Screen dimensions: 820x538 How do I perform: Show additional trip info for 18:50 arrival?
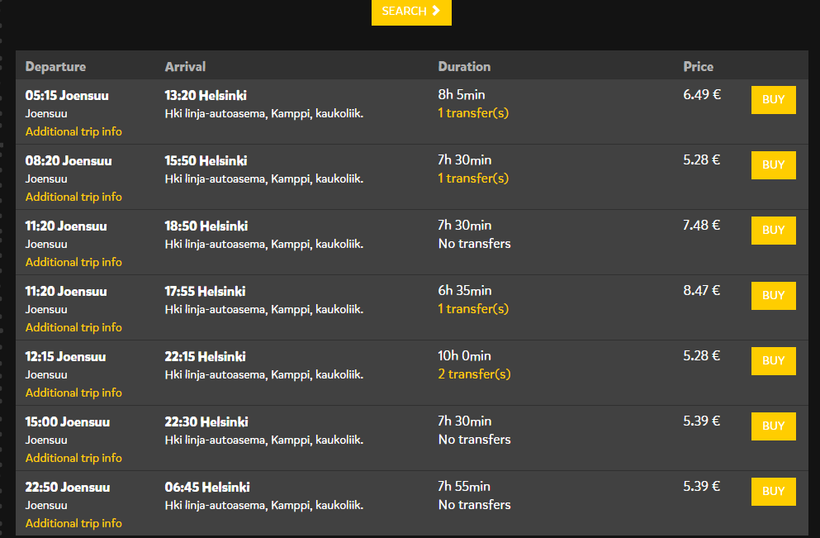(74, 262)
